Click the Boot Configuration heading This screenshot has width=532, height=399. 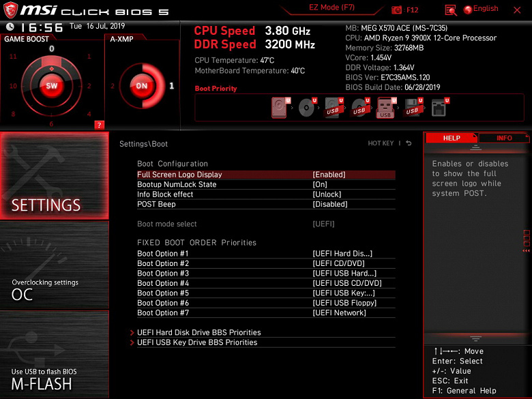(173, 164)
